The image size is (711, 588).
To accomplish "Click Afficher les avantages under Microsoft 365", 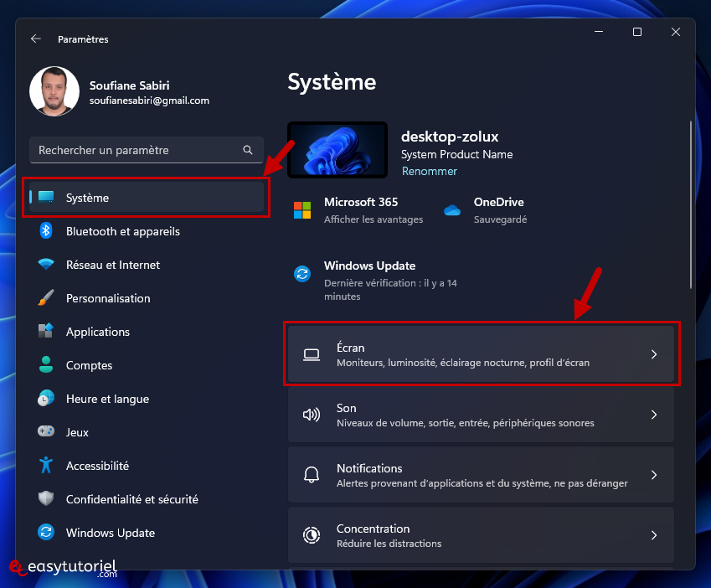I will pos(374,219).
